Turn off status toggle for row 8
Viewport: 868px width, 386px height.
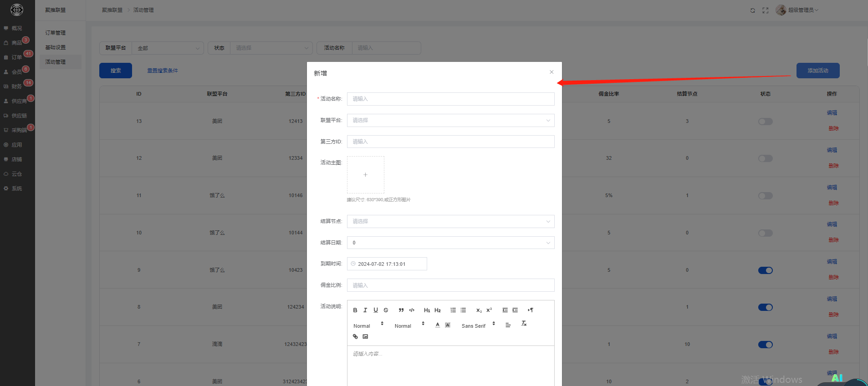pos(765,307)
